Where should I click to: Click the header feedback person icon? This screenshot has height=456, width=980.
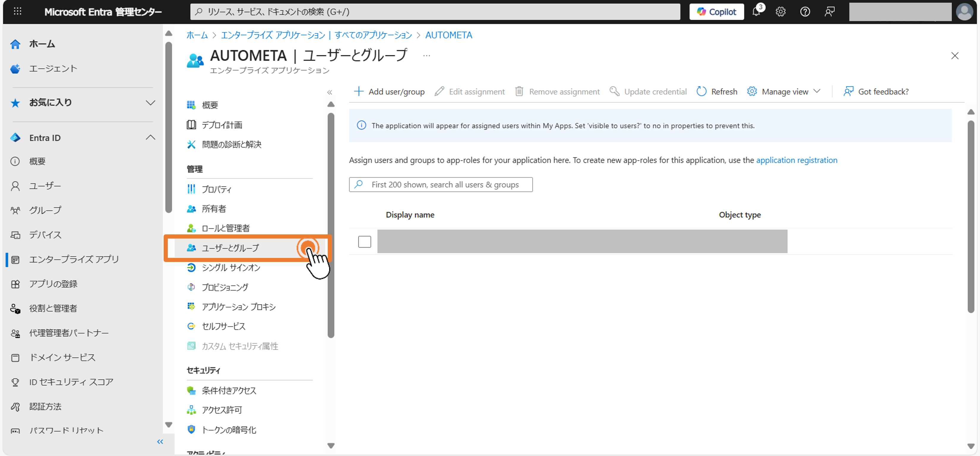pyautogui.click(x=829, y=12)
